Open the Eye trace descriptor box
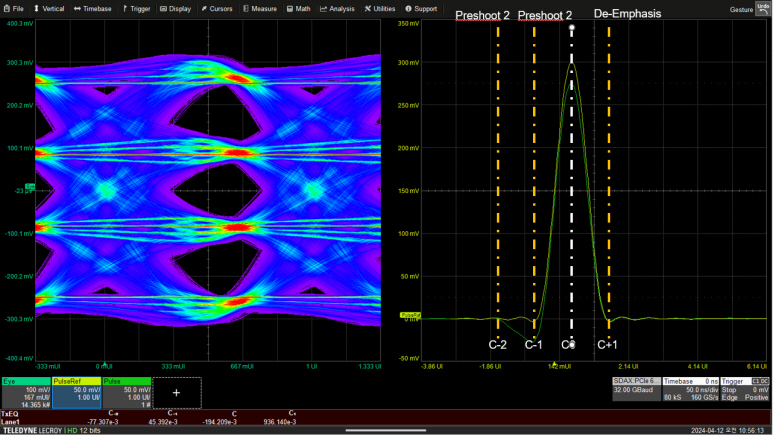This screenshot has width=773, height=435. click(26, 393)
